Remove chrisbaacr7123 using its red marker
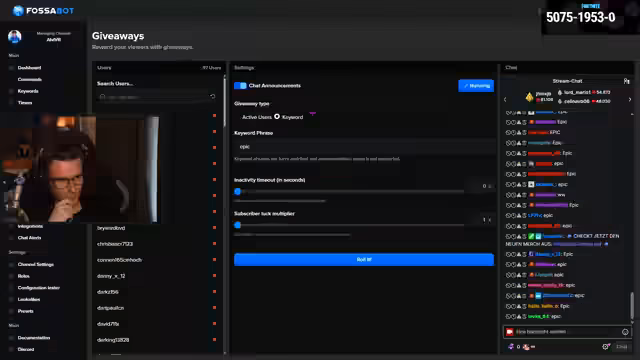The width and height of the screenshot is (640, 360). tap(214, 244)
